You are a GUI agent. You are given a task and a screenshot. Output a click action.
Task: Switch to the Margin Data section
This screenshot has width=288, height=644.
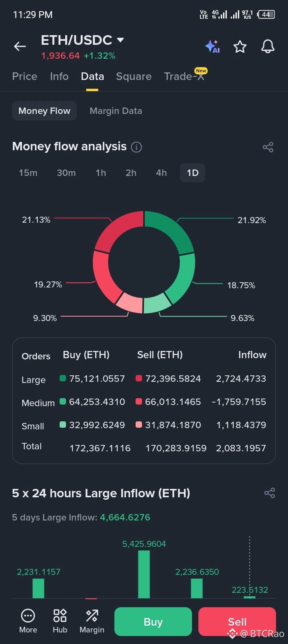coord(116,111)
